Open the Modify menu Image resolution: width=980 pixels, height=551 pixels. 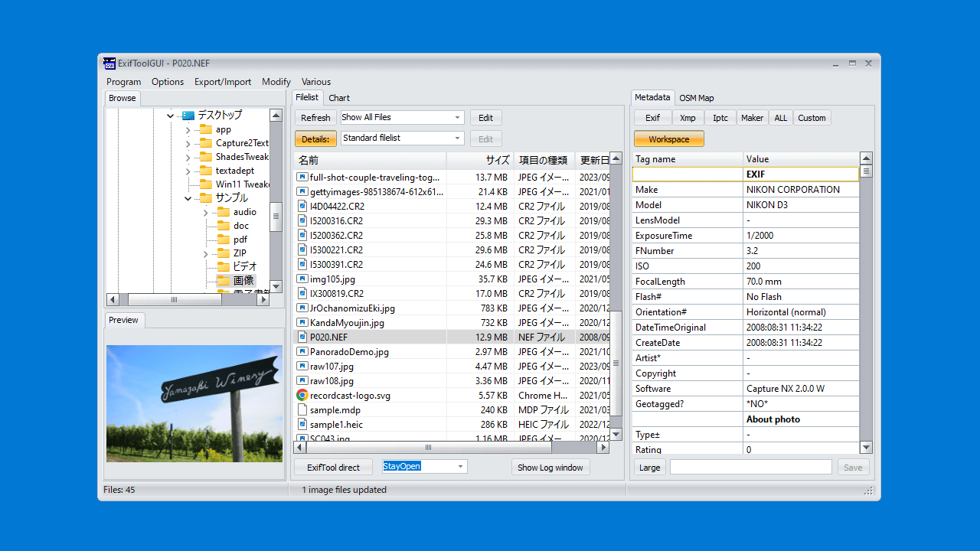point(276,82)
